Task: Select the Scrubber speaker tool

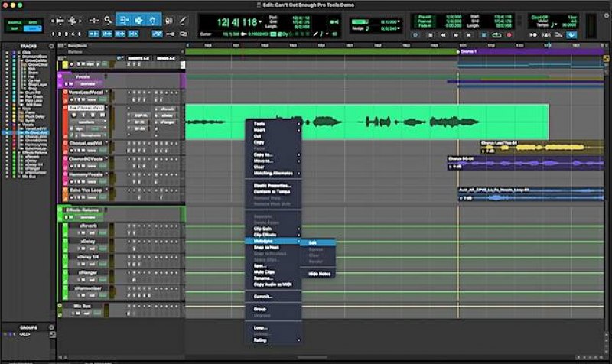Action: (x=168, y=21)
